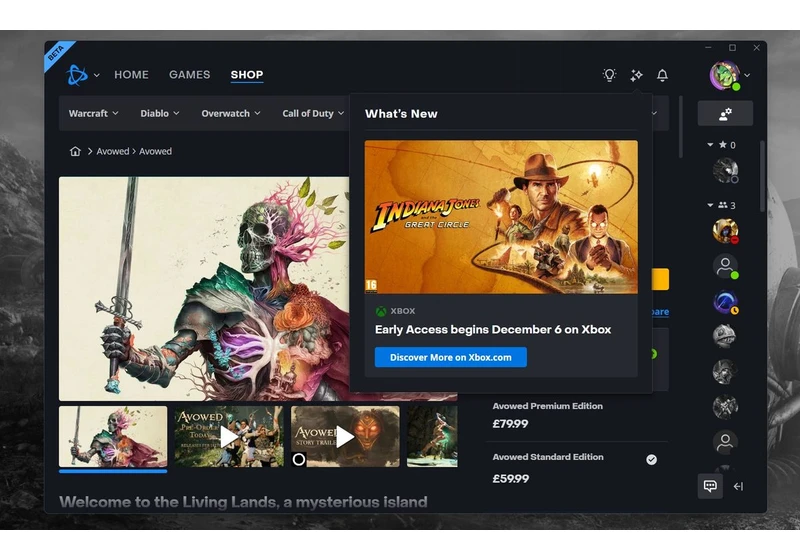Open the Diablo shop dropdown
This screenshot has height=560, width=800.
tap(160, 113)
